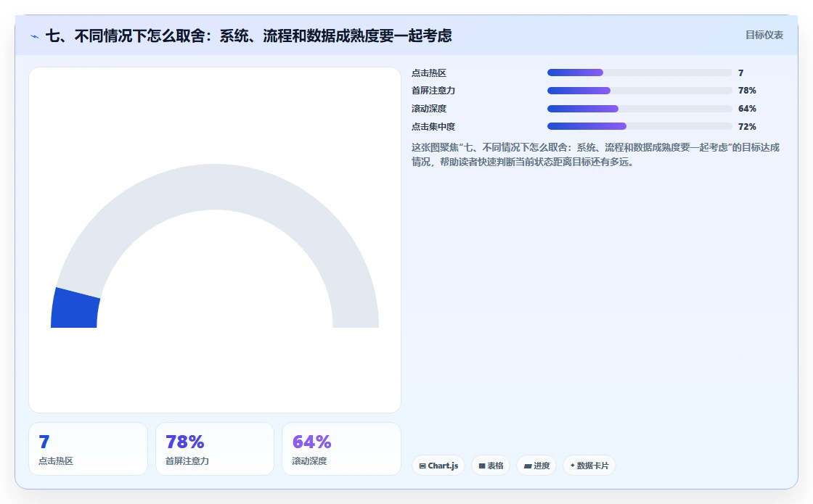Screen dimensions: 813x504
Task: Click the 首屏注意力 progress bar
Action: [640, 91]
